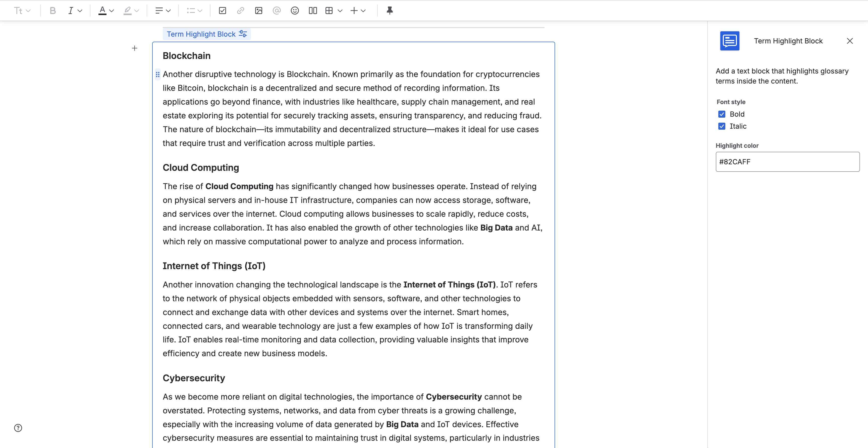Enable Bold font style in the panel

click(721, 114)
